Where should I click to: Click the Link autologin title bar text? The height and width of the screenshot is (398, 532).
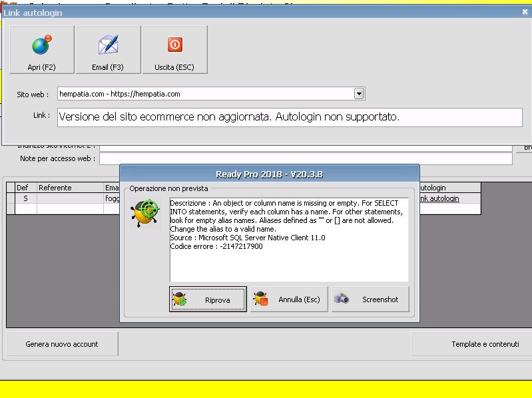pos(33,13)
